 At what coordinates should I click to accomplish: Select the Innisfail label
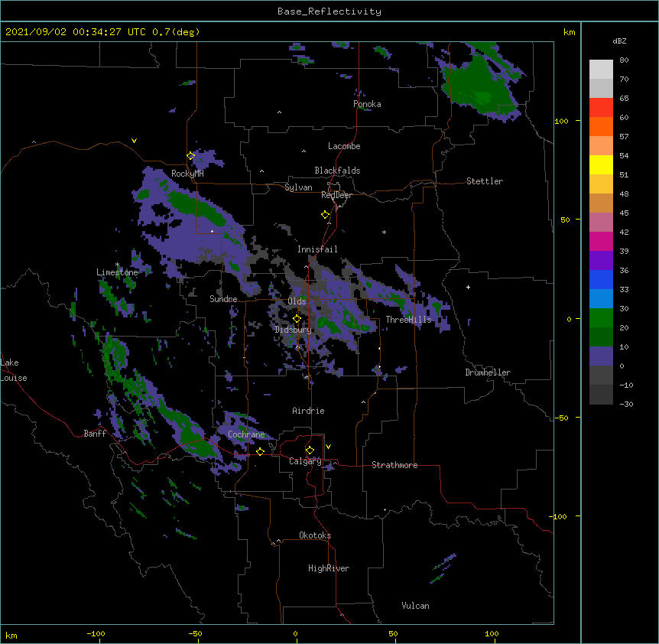[x=317, y=249]
